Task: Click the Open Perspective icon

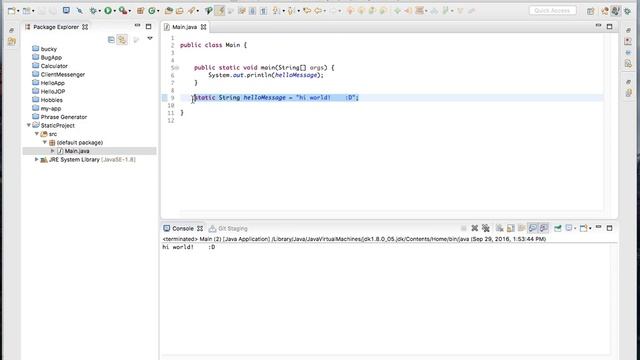Action: pyautogui.click(x=591, y=11)
